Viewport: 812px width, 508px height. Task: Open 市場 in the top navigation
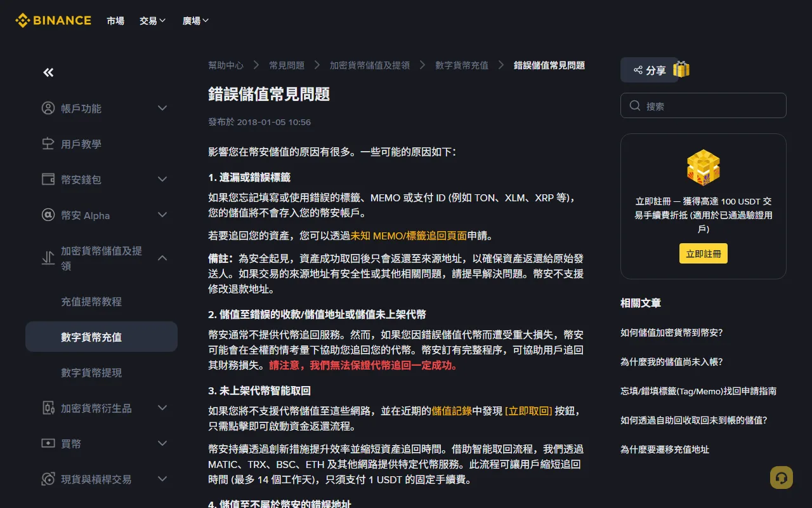(x=115, y=20)
